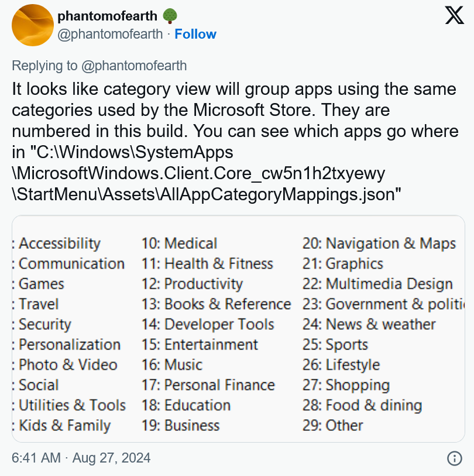This screenshot has width=474, height=476.
Task: Click "Accessibility" in the attached image
Action: [x=60, y=244]
